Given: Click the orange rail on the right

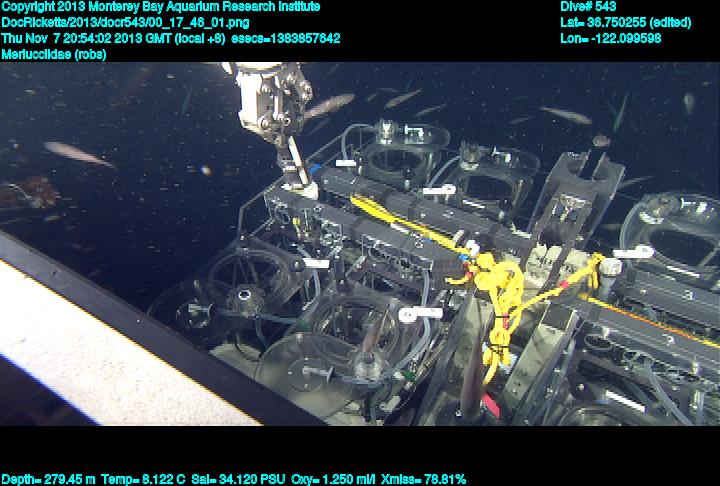Looking at the screenshot, I should [x=650, y=320].
